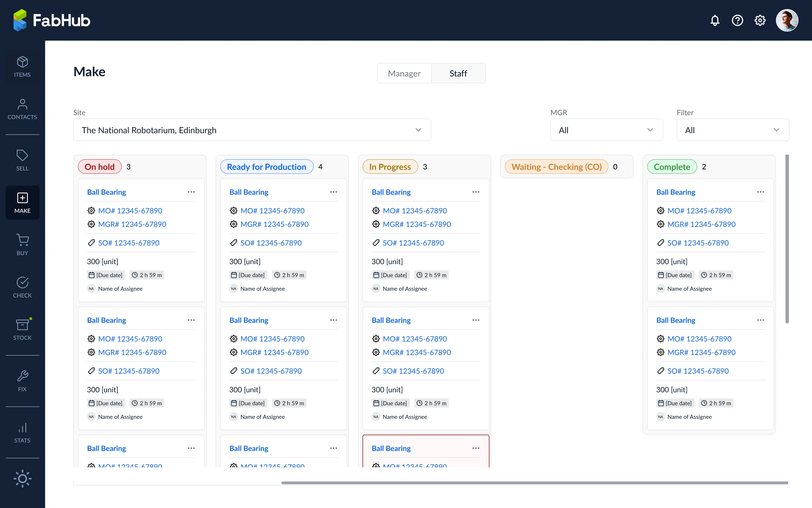The width and height of the screenshot is (812, 508).
Task: Open more options on first Ready for Production card
Action: [334, 192]
